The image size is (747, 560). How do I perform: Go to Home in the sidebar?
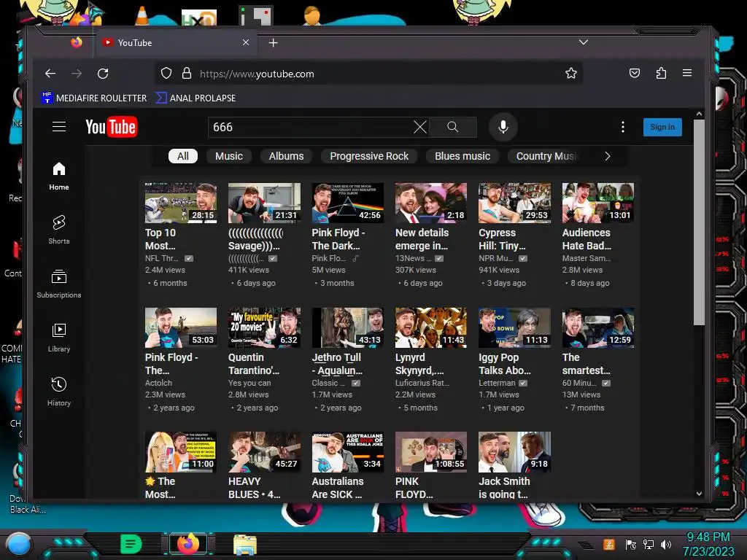(x=59, y=176)
